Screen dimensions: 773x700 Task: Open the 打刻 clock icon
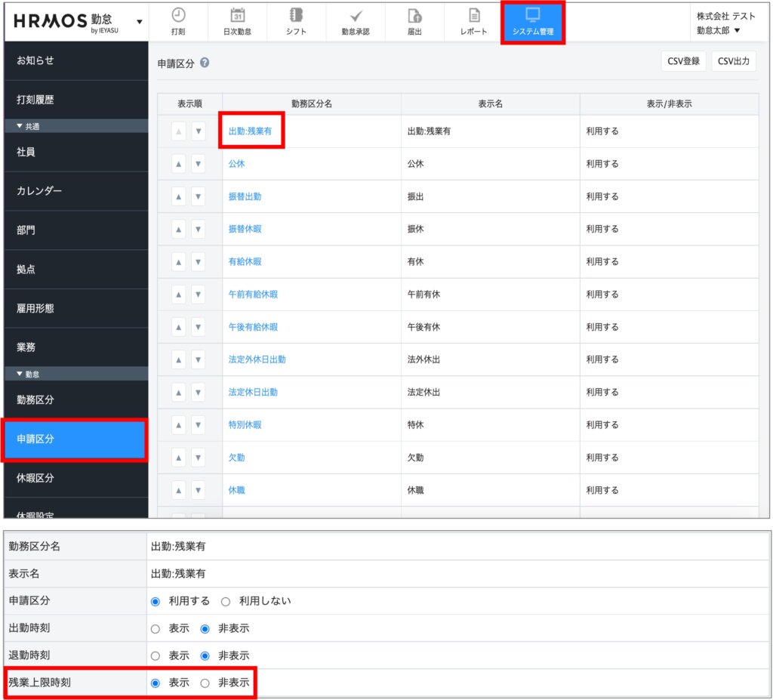click(x=178, y=15)
